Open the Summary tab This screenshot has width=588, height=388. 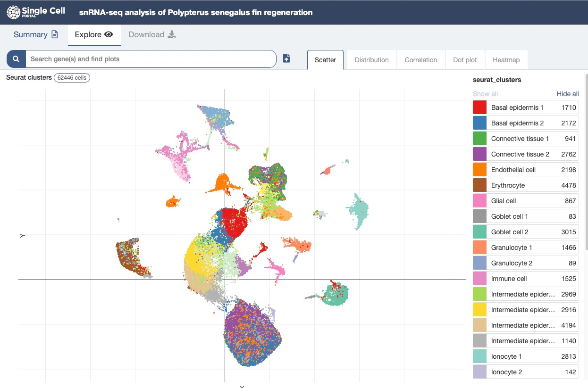(x=35, y=34)
